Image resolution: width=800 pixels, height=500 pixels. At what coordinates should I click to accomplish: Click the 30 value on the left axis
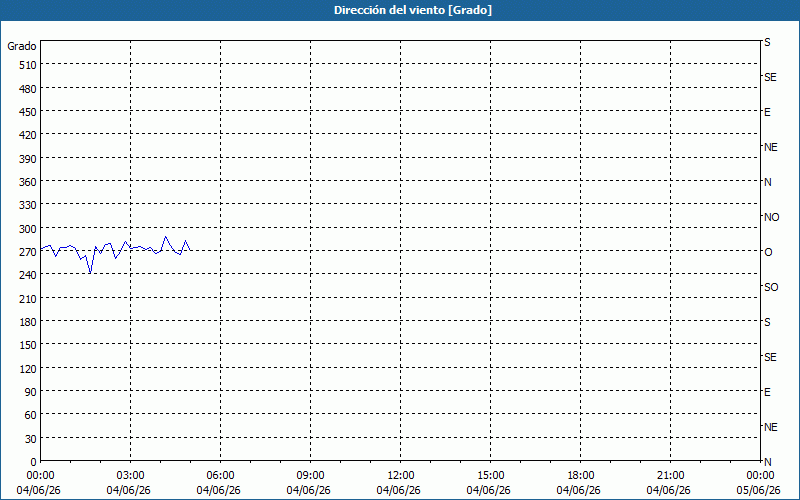31,439
